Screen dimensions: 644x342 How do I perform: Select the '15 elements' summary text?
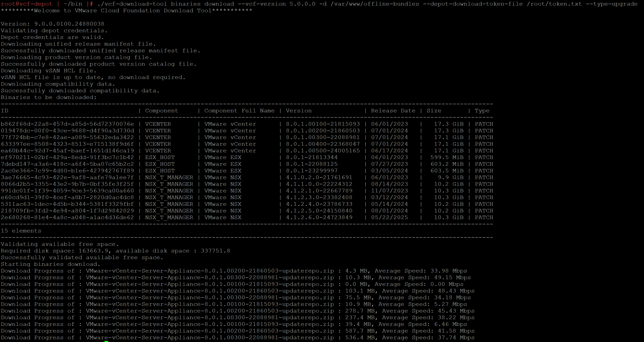(21, 231)
